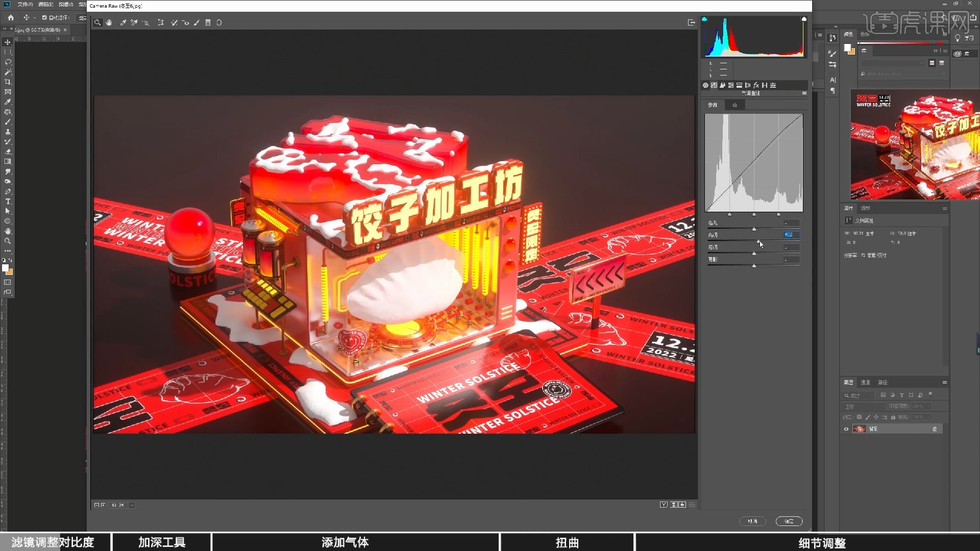Pick the White Balance eyedropper in Camera Raw
The height and width of the screenshot is (551, 980).
pos(123,22)
